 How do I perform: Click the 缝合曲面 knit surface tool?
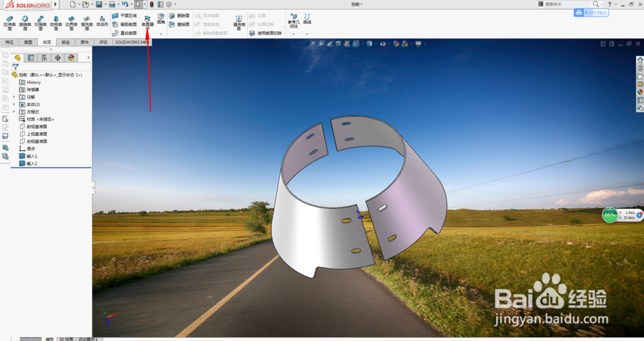point(239,23)
